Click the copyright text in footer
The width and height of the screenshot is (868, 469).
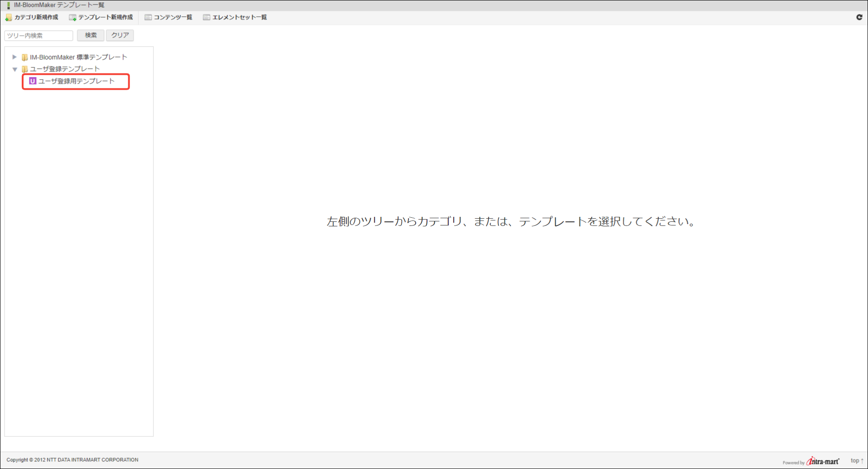[72, 460]
